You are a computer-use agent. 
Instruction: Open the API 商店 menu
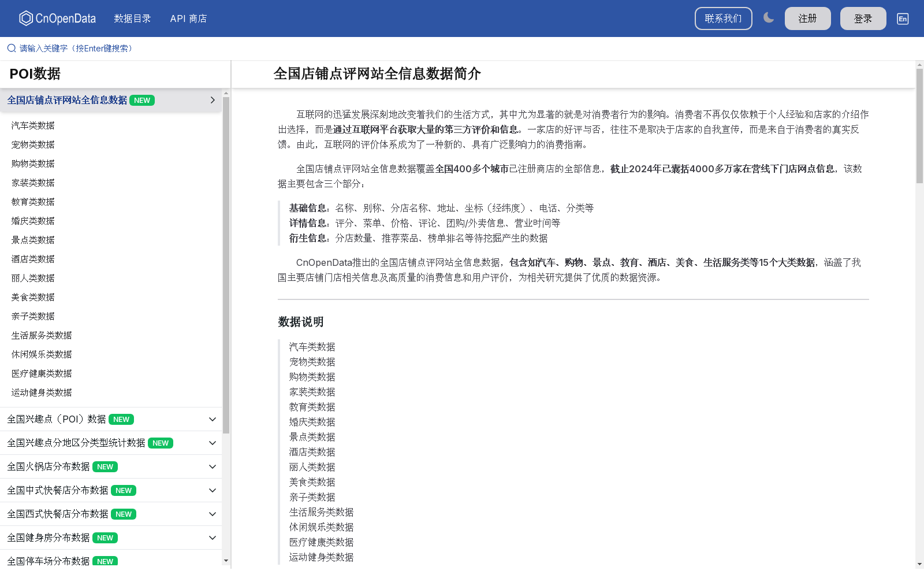188,18
